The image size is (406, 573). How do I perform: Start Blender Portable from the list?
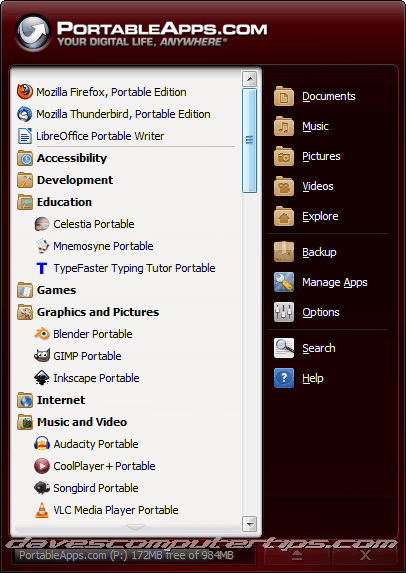click(x=92, y=334)
